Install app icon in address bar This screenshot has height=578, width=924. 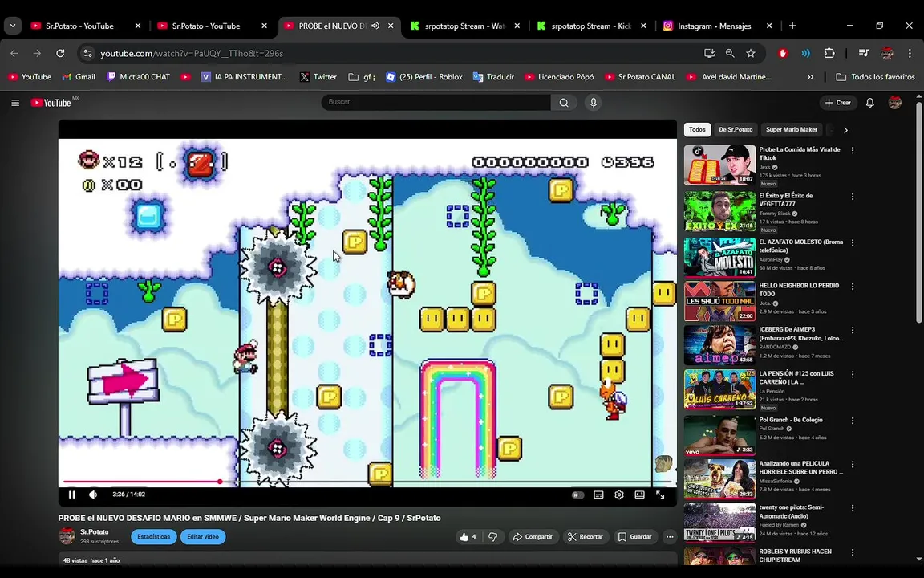pyautogui.click(x=709, y=53)
